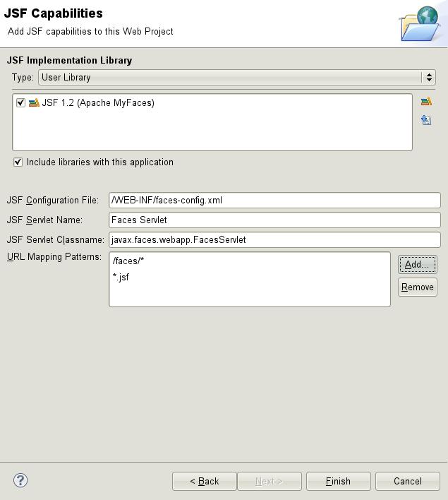Click the library icon beside JSF 1.2
The width and height of the screenshot is (448, 500).
(x=34, y=103)
